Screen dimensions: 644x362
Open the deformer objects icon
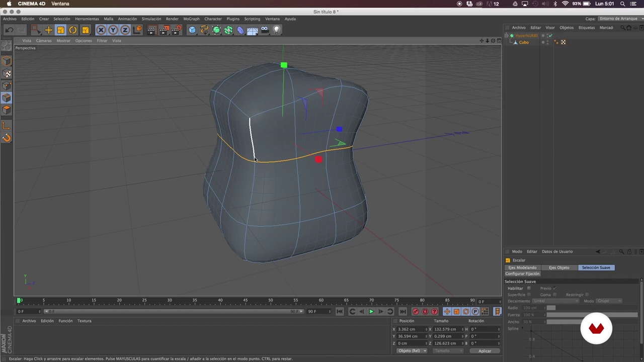pos(240,30)
